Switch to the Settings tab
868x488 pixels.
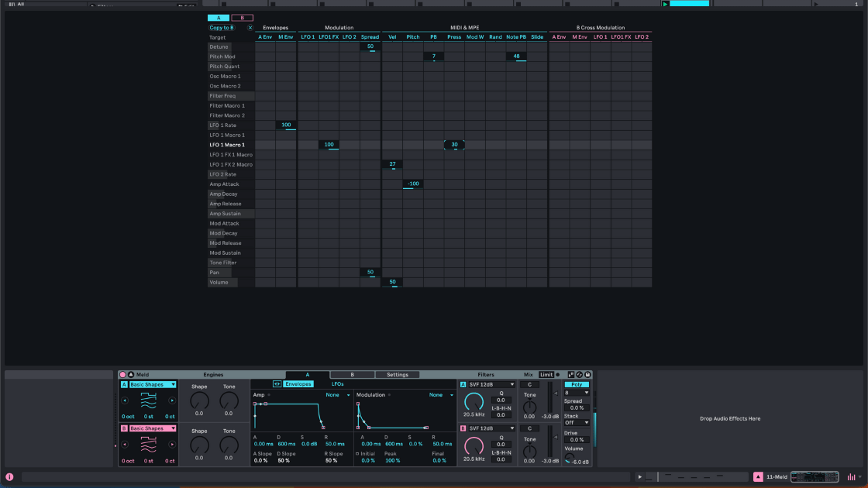click(x=397, y=375)
